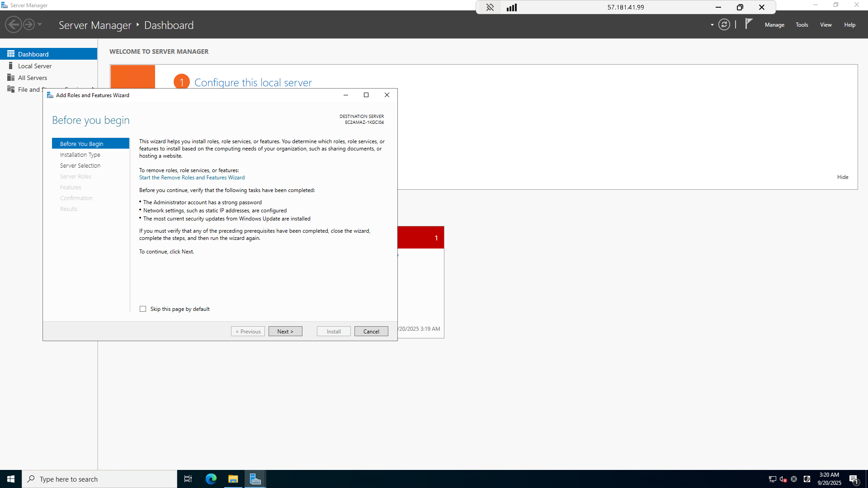868x488 pixels.
Task: Open the Manage menu
Action: (x=774, y=25)
